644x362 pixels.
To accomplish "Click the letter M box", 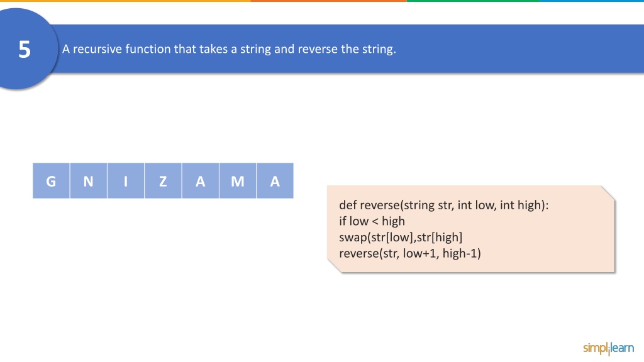I will coord(238,180).
